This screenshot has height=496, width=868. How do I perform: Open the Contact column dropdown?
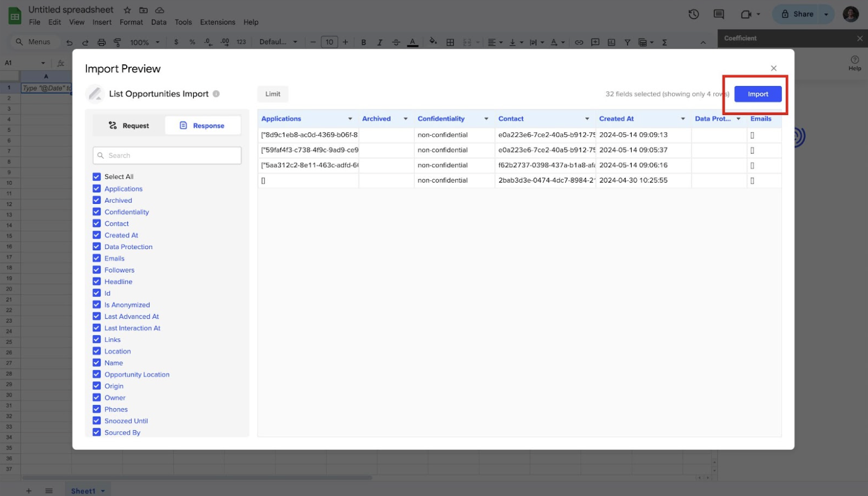(587, 119)
